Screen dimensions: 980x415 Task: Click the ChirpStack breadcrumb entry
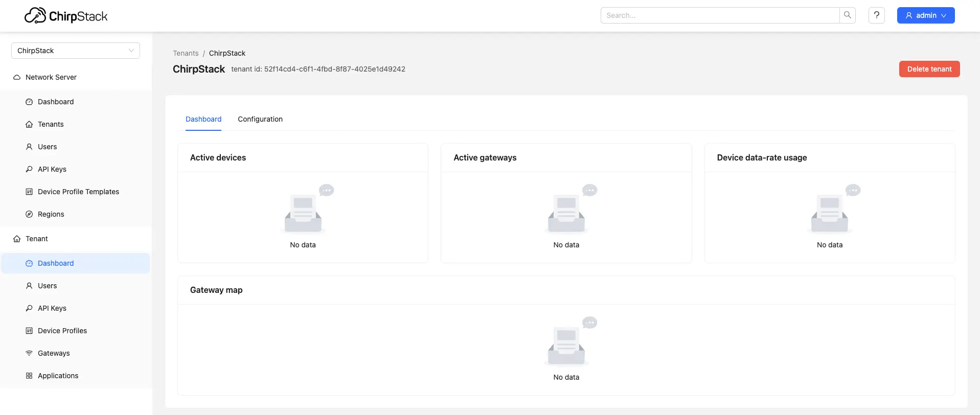(x=227, y=53)
